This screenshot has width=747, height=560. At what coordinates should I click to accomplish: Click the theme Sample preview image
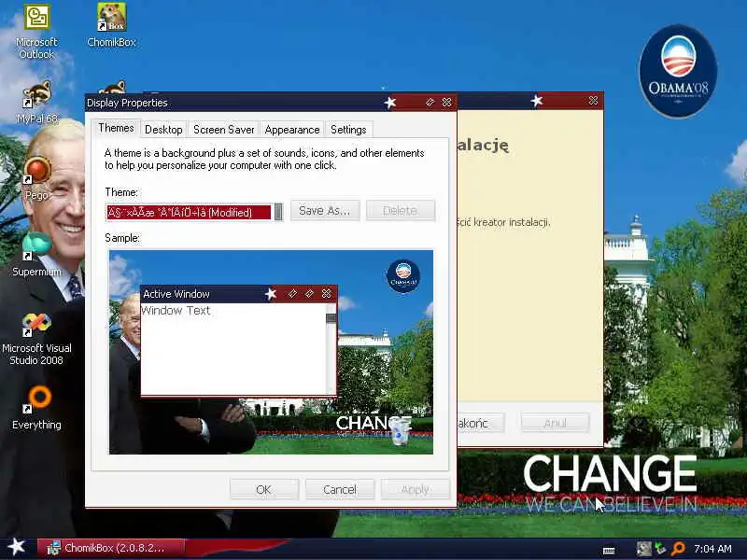271,352
